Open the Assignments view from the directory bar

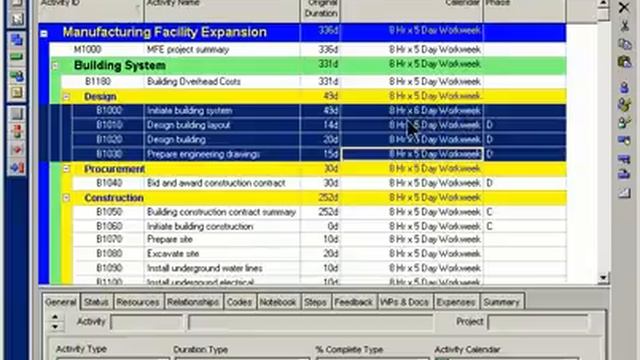17,76
